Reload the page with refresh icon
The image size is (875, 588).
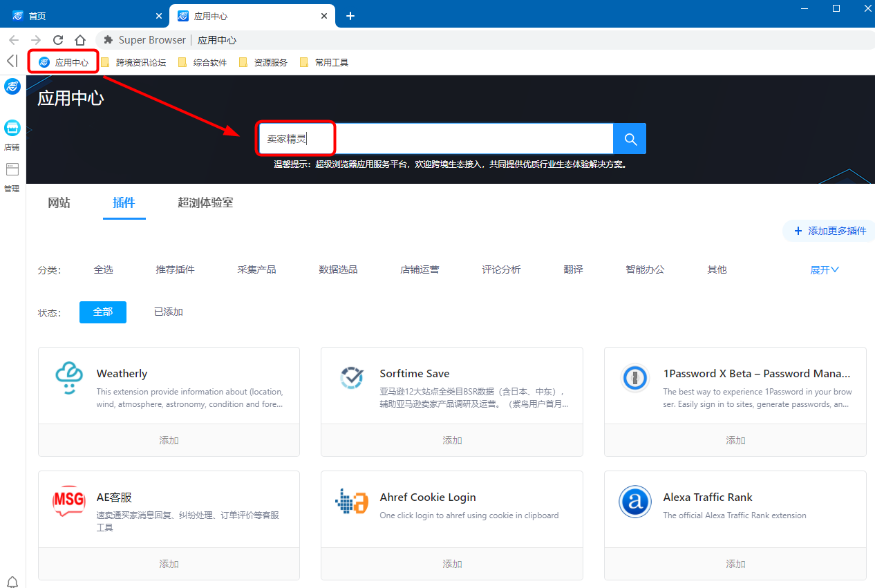(x=58, y=40)
